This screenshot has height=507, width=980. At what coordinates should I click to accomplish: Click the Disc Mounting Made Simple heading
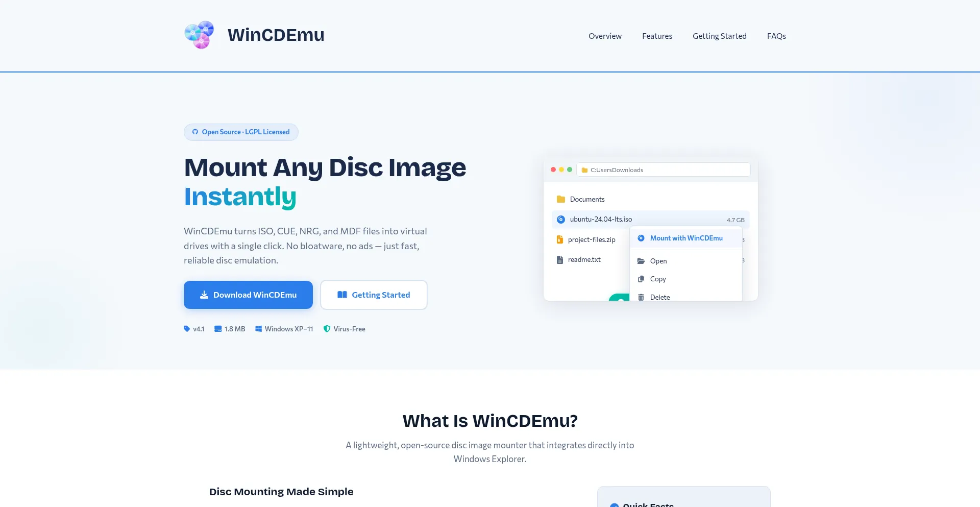click(x=281, y=492)
